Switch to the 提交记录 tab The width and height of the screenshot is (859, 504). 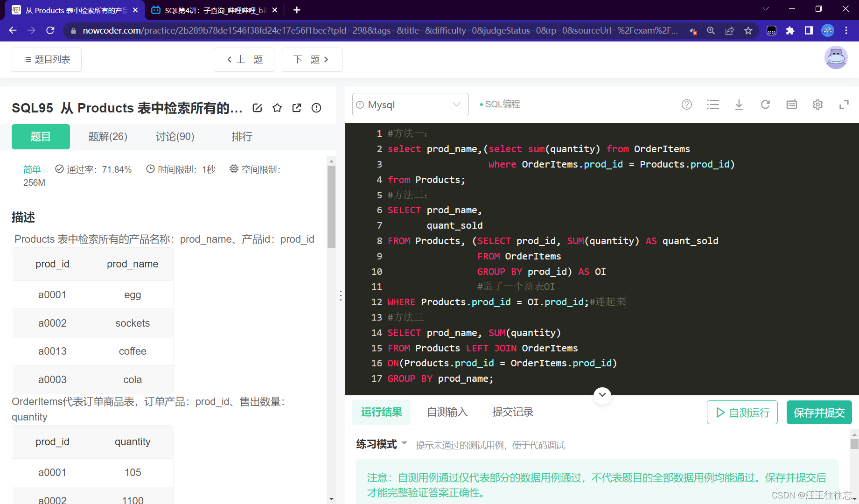click(512, 412)
